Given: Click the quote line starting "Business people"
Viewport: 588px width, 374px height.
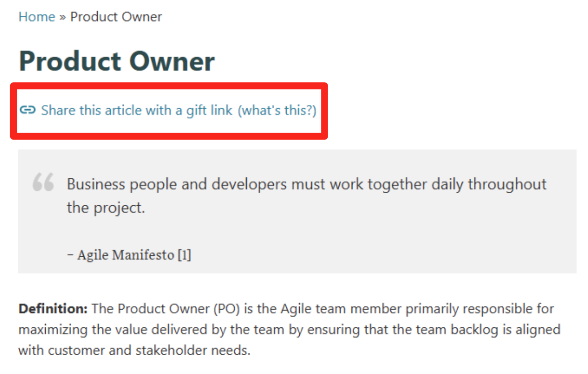Looking at the screenshot, I should click(307, 184).
